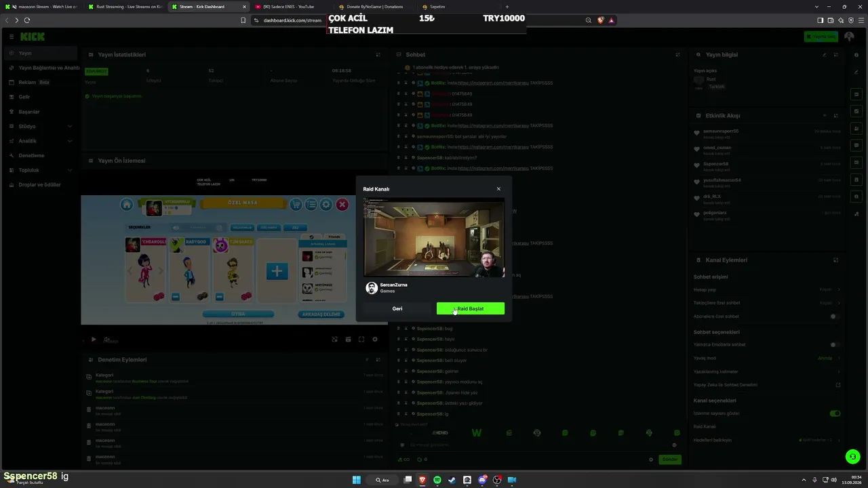Click the green KICK logo
Viewport: 868px width, 488px height.
click(x=33, y=37)
